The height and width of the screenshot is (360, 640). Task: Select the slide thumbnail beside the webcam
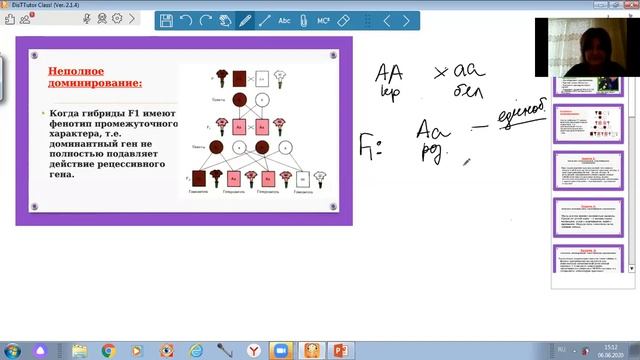click(x=588, y=87)
